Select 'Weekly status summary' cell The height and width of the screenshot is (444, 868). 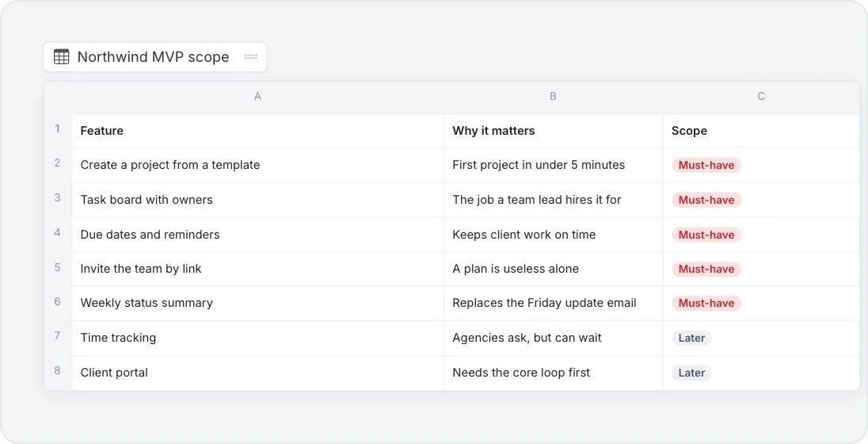point(258,303)
